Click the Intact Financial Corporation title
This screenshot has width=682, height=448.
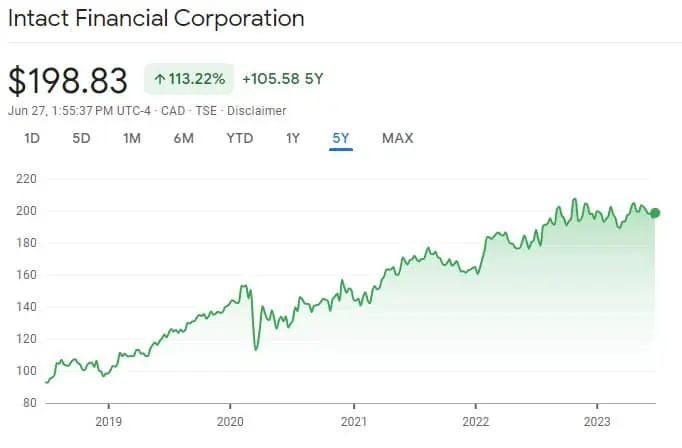(x=156, y=19)
